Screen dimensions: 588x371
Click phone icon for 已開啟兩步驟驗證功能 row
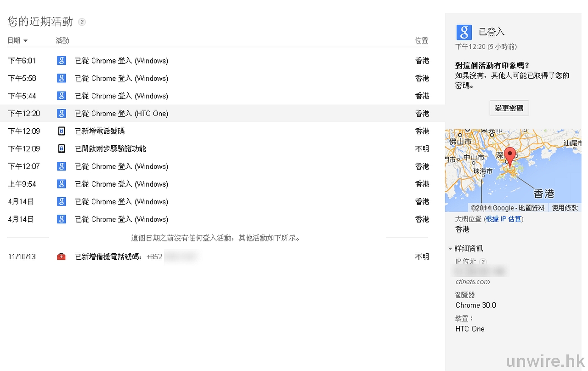61,148
